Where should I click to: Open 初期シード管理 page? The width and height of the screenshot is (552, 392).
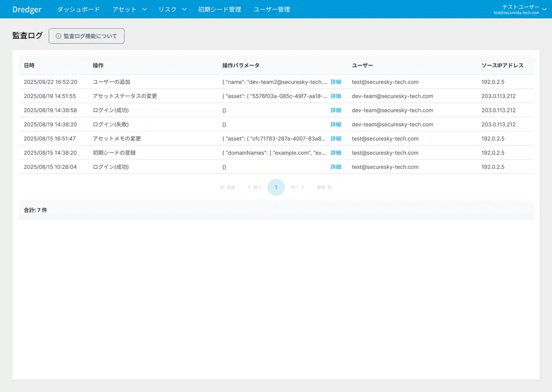(220, 9)
